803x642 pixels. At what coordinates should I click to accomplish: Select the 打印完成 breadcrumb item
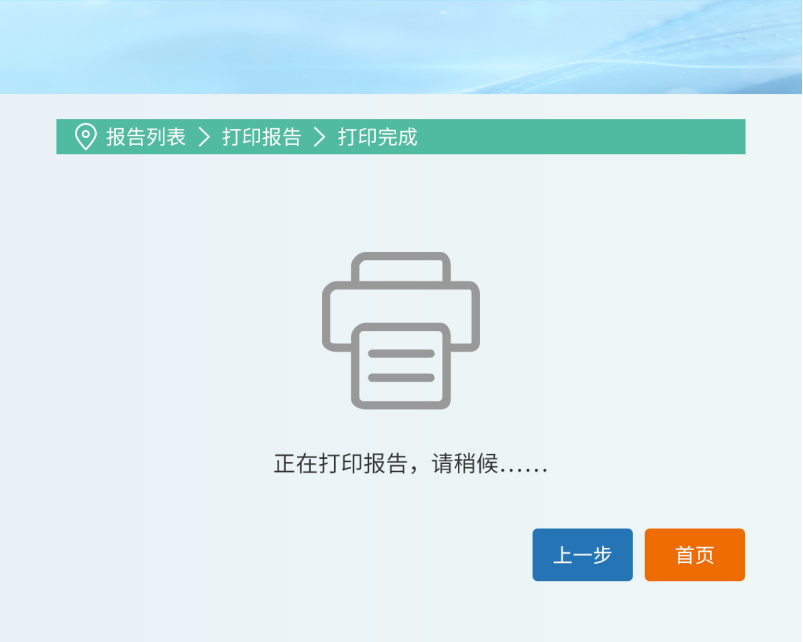[x=378, y=137]
